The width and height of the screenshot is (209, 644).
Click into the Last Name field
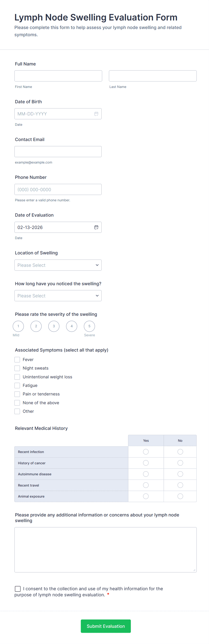tap(153, 76)
